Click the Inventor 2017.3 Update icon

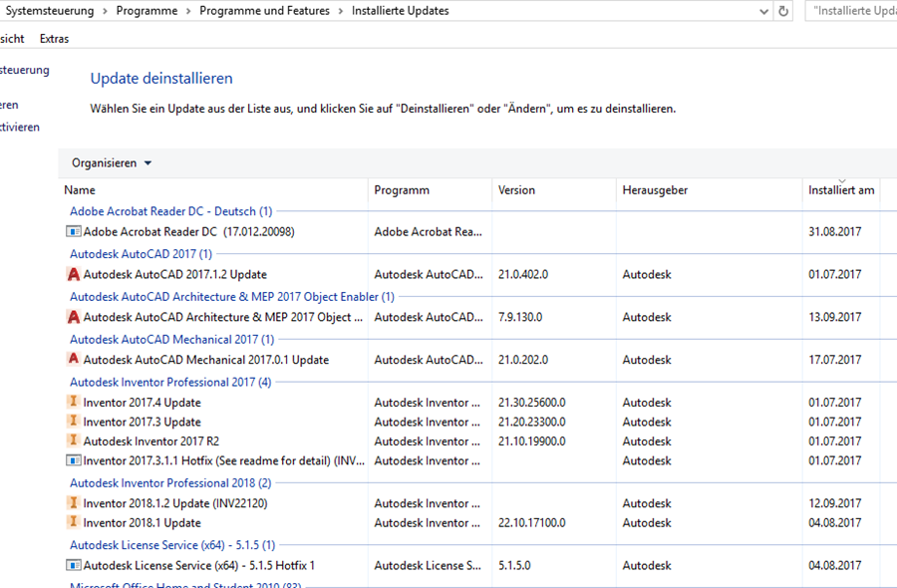73,421
